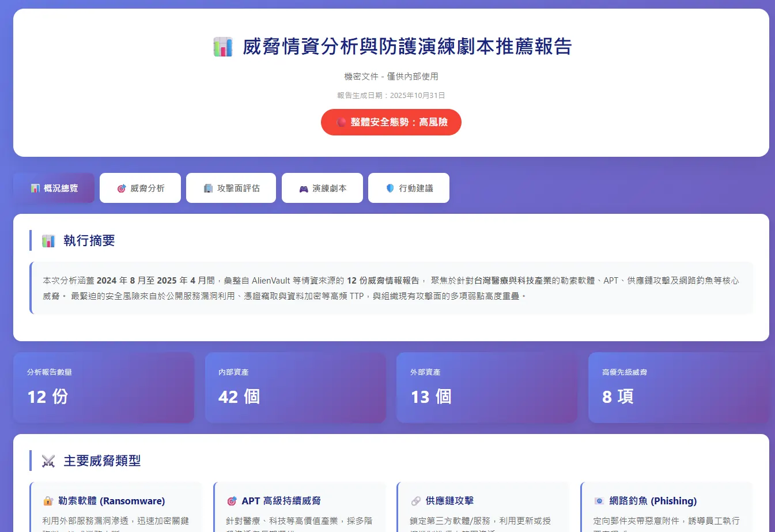Click the 供應鏈攻擊 card title
775x532 pixels.
tap(449, 501)
